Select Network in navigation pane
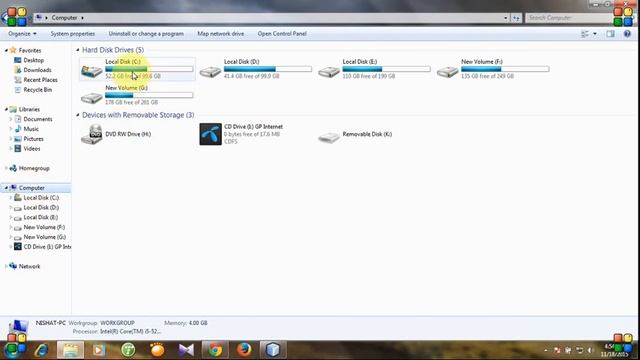Image resolution: width=640 pixels, height=360 pixels. [x=29, y=266]
